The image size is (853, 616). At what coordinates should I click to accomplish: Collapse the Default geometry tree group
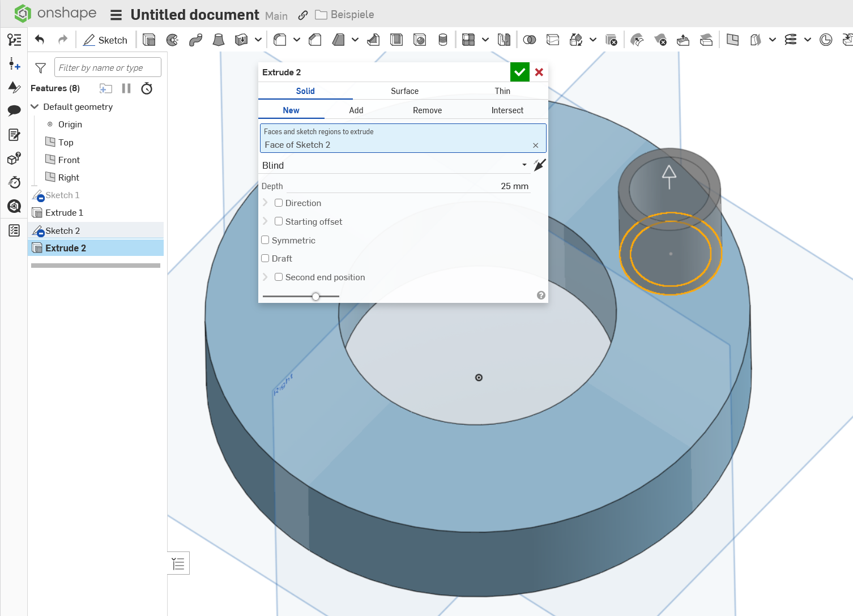pos(35,106)
